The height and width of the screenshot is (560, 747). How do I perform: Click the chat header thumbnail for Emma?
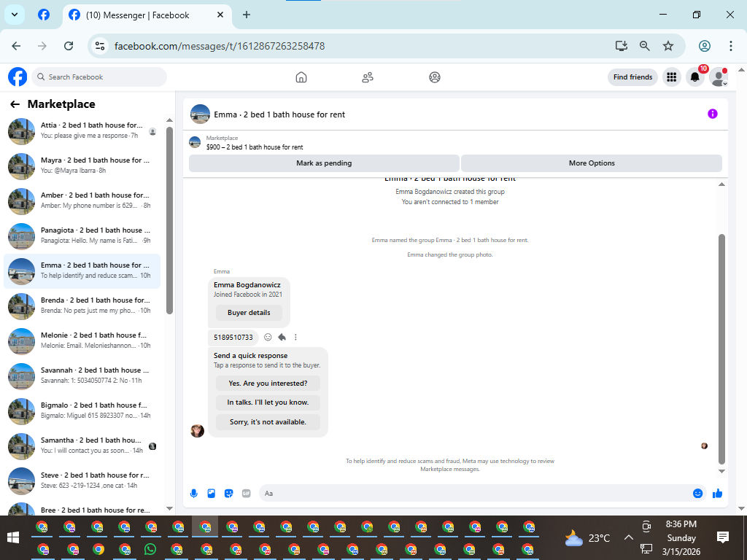pos(200,114)
